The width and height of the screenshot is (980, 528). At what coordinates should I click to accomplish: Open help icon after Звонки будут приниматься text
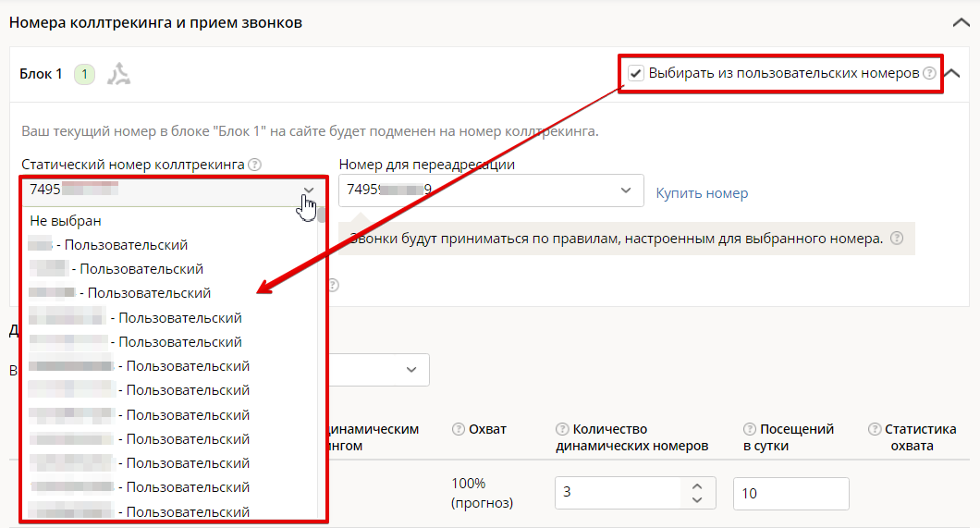[x=896, y=238]
